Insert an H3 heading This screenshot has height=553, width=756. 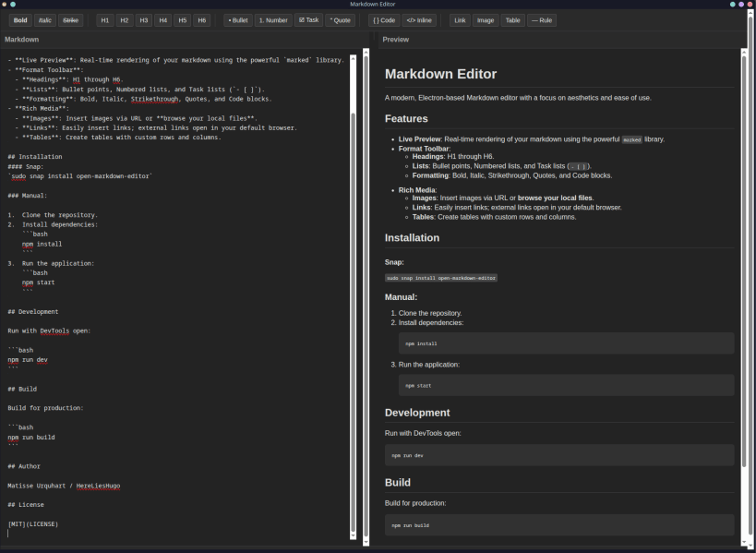coord(144,20)
